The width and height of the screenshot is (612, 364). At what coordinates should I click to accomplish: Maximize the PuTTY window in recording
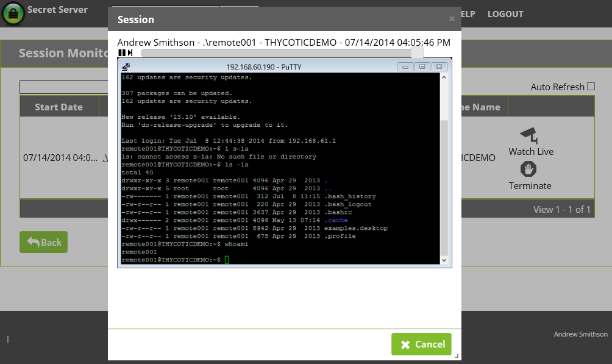tap(422, 67)
